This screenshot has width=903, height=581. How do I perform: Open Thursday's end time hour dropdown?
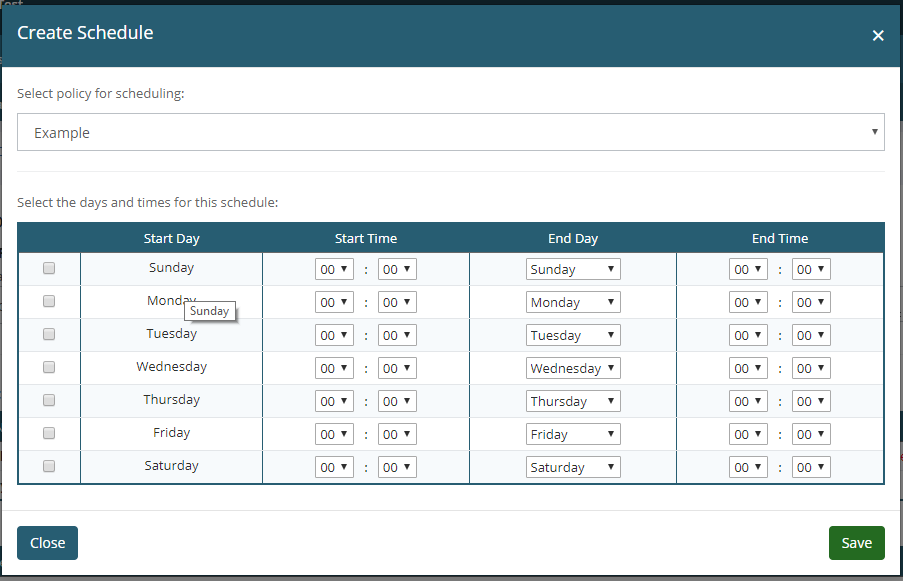[x=748, y=402]
